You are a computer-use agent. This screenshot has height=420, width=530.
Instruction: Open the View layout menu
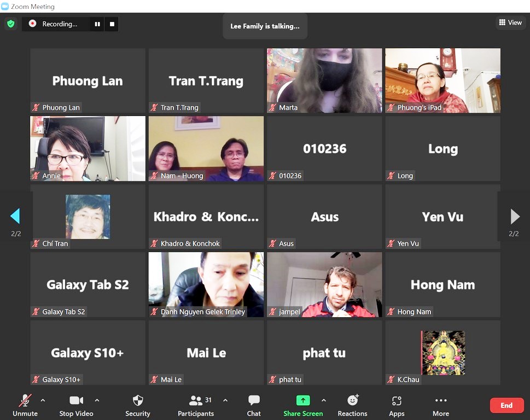coord(510,22)
